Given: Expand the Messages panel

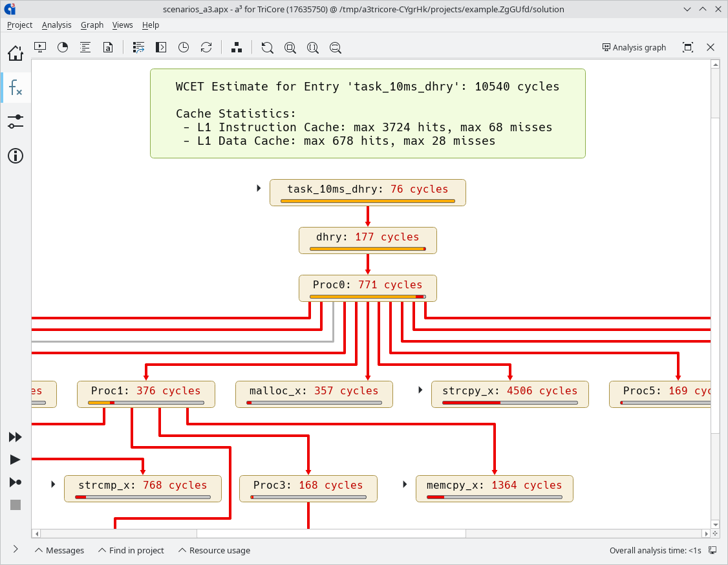Looking at the screenshot, I should [59, 550].
